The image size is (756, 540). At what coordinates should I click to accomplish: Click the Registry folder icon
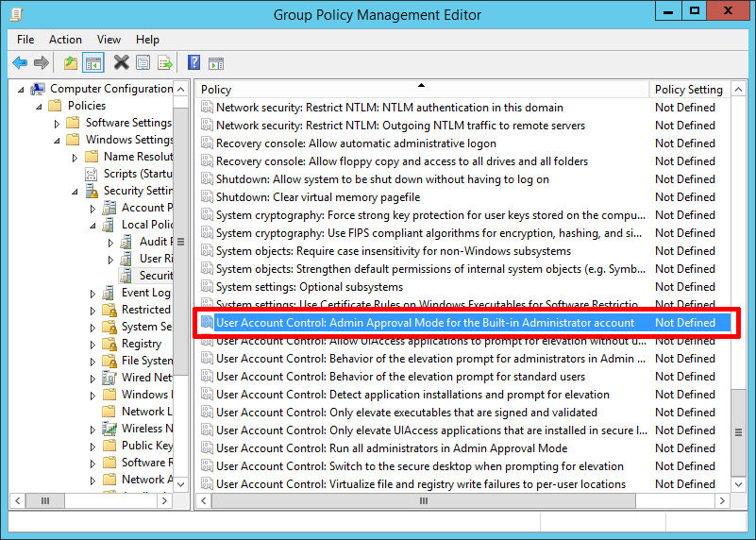[x=109, y=344]
